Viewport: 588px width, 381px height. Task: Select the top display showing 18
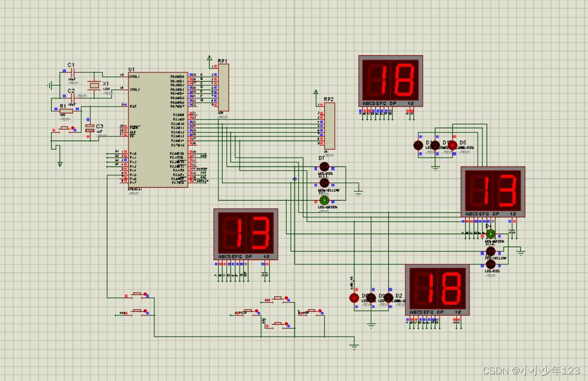[391, 81]
